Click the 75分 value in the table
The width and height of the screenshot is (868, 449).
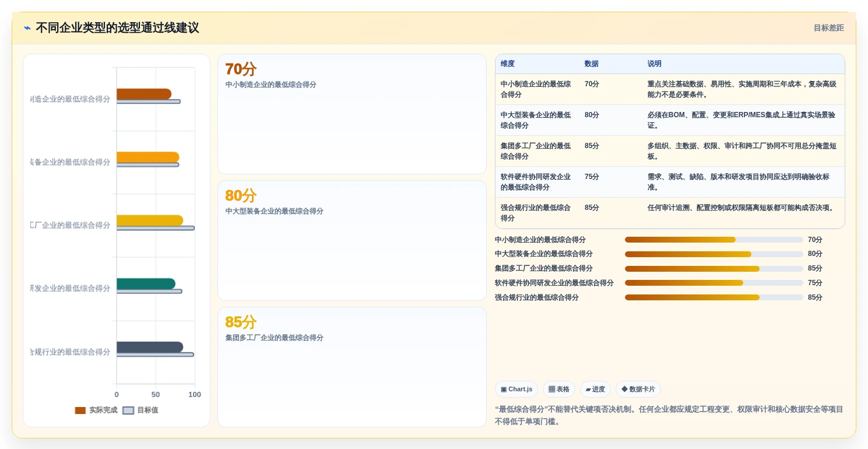point(592,177)
